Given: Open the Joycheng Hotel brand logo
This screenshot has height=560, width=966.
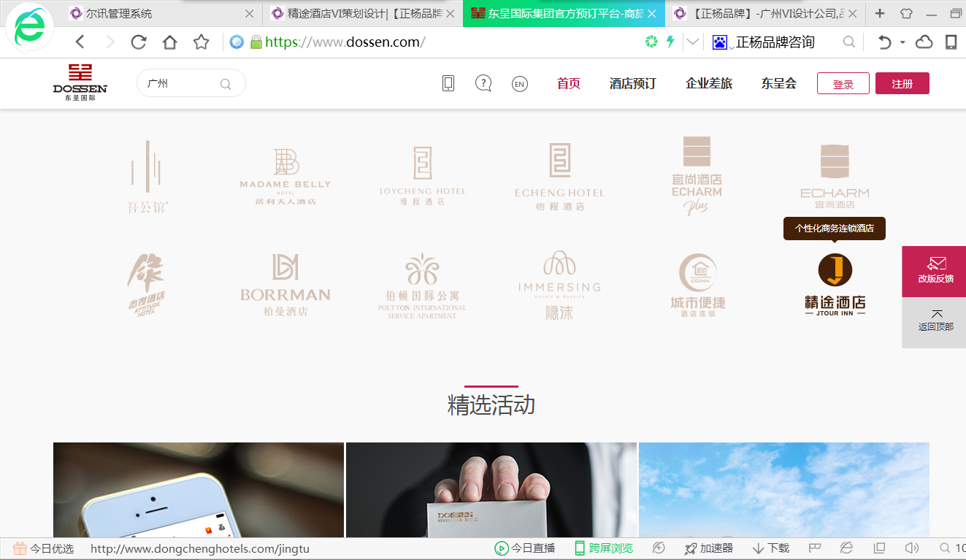Looking at the screenshot, I should pos(423,176).
